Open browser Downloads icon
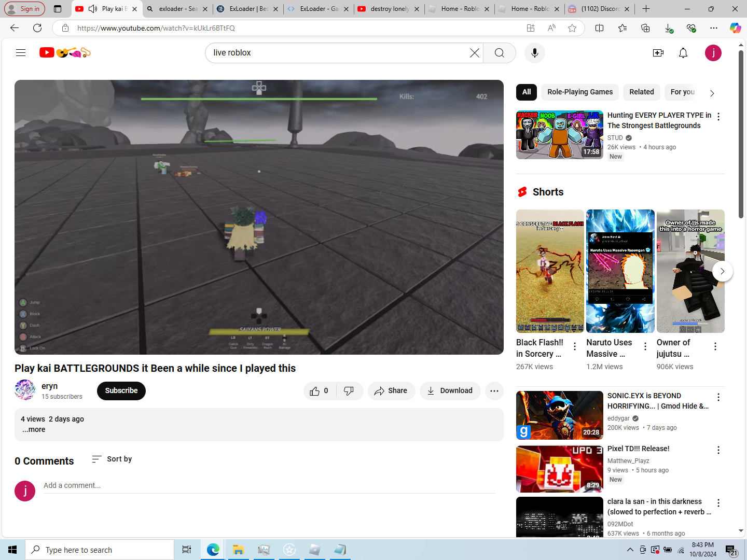747x560 pixels. [669, 28]
